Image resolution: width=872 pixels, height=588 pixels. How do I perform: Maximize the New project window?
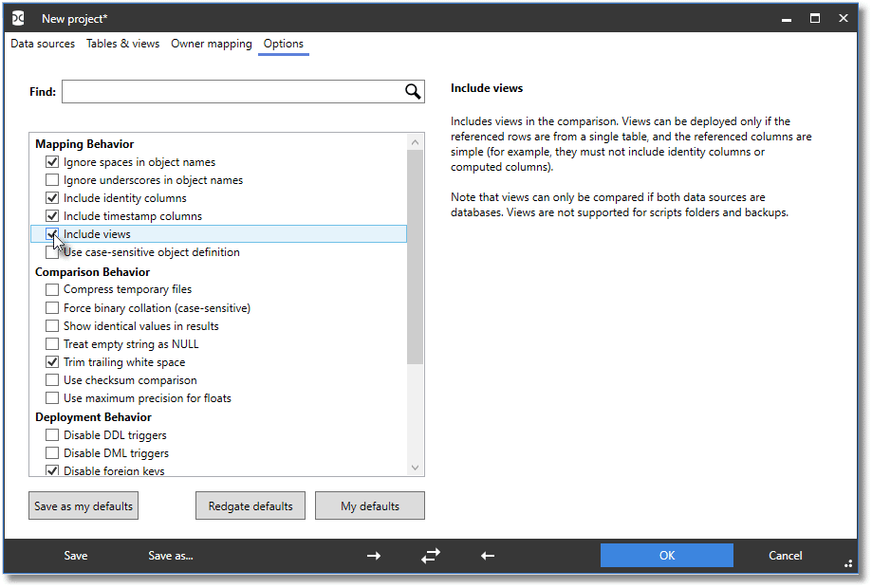(x=815, y=18)
